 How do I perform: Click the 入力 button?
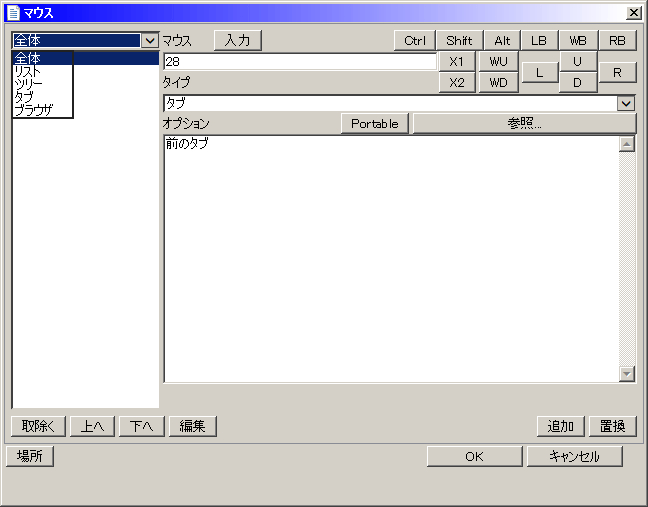pyautogui.click(x=237, y=41)
